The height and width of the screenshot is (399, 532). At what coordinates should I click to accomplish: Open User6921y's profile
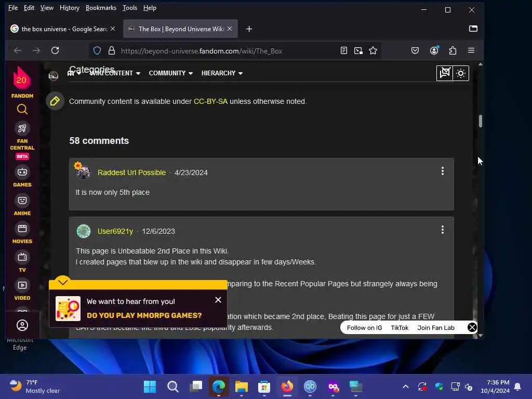115,231
